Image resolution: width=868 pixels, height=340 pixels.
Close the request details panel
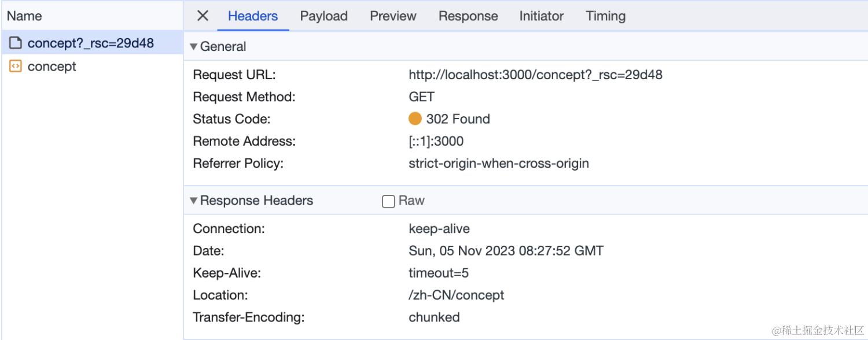tap(203, 16)
